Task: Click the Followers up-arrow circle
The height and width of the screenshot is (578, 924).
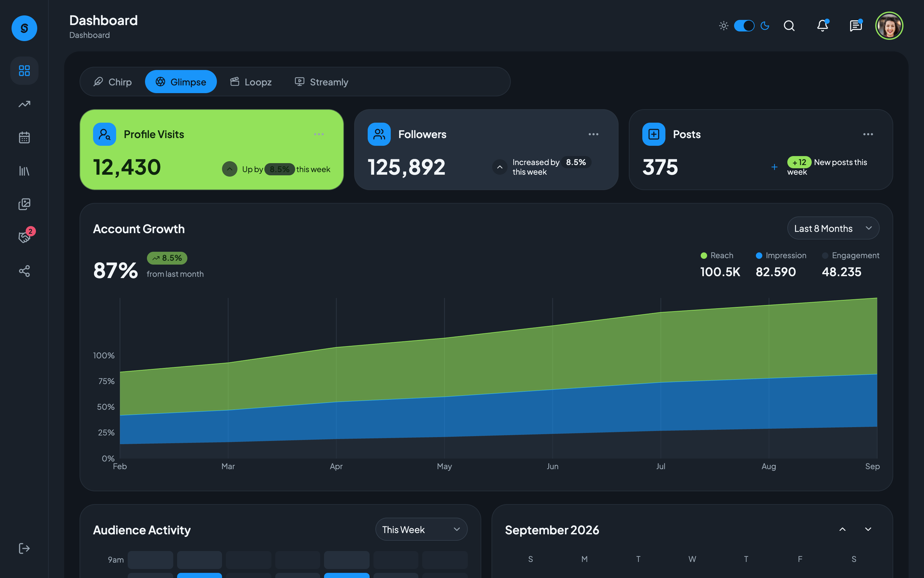Action: (500, 167)
